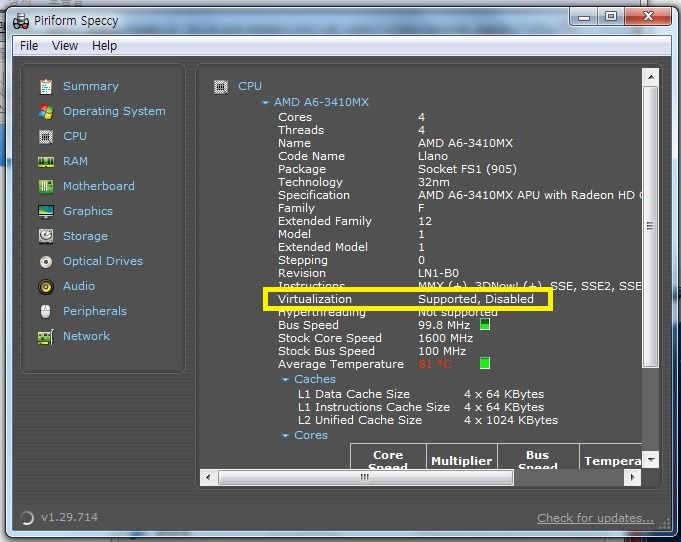Image resolution: width=681 pixels, height=542 pixels.
Task: Go to the Summary section
Action: click(x=91, y=86)
